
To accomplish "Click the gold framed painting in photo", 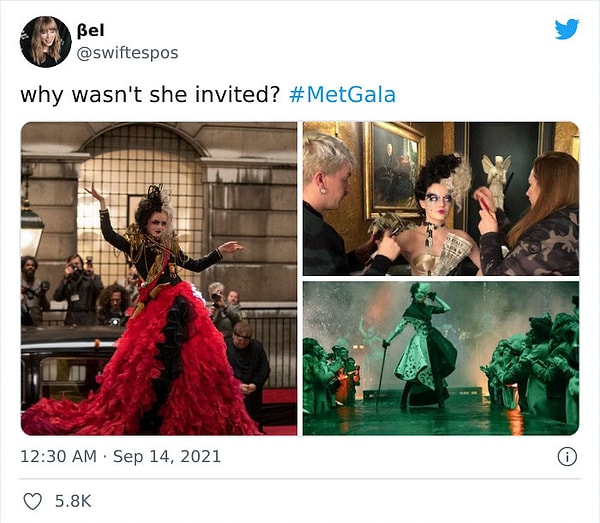I will tap(394, 171).
